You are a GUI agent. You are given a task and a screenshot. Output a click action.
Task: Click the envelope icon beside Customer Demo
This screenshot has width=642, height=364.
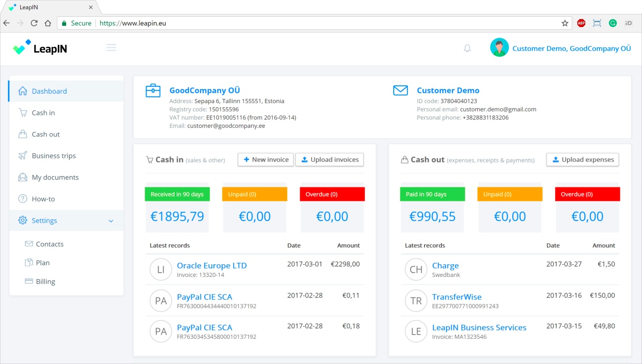point(400,90)
